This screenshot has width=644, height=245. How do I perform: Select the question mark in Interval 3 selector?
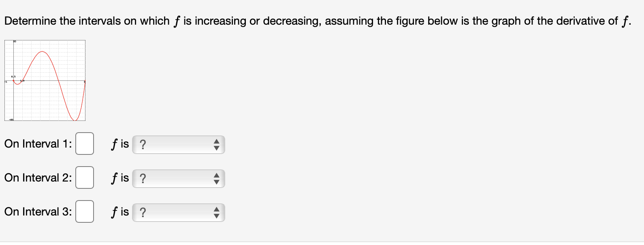tap(144, 212)
